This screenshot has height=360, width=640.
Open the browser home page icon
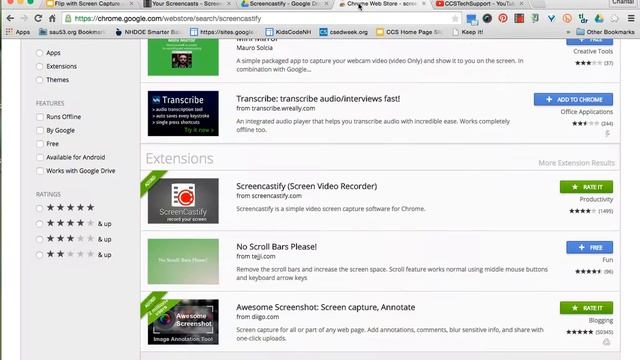pyautogui.click(x=52, y=18)
